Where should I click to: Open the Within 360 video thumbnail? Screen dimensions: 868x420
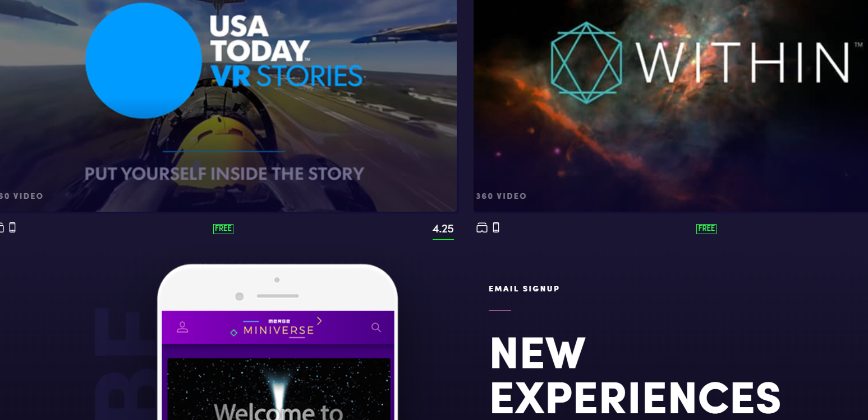[x=670, y=106]
